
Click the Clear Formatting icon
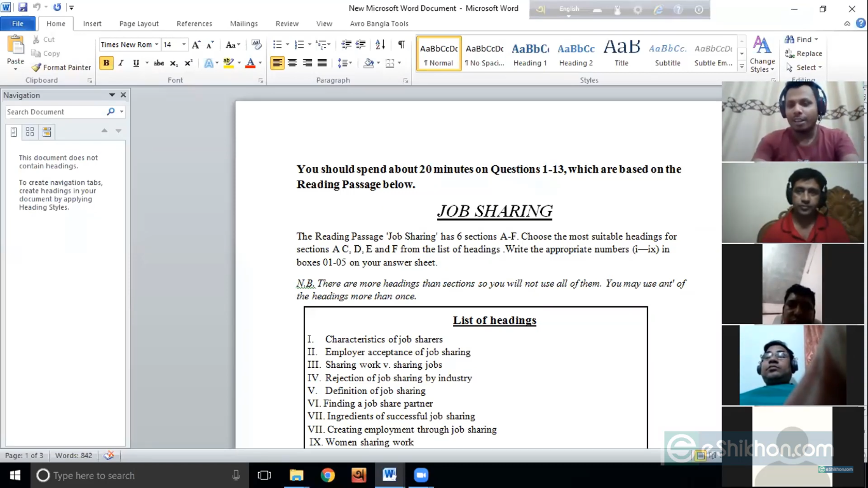tap(257, 44)
